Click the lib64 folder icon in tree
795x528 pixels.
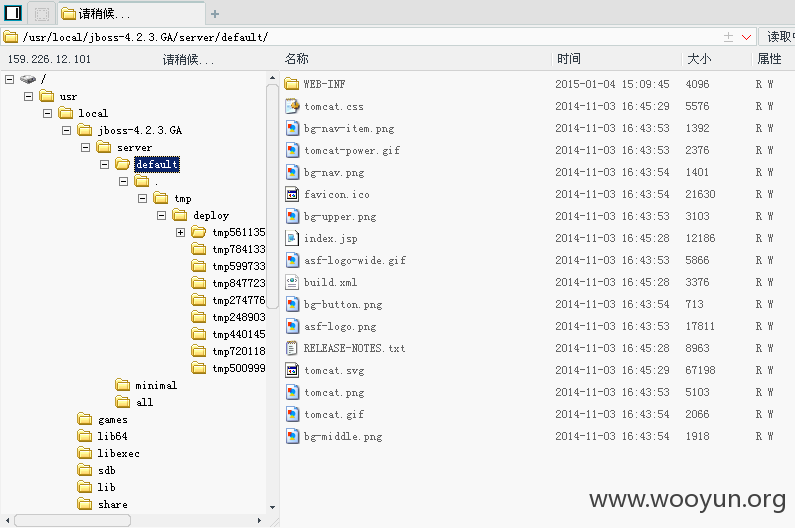coord(85,436)
